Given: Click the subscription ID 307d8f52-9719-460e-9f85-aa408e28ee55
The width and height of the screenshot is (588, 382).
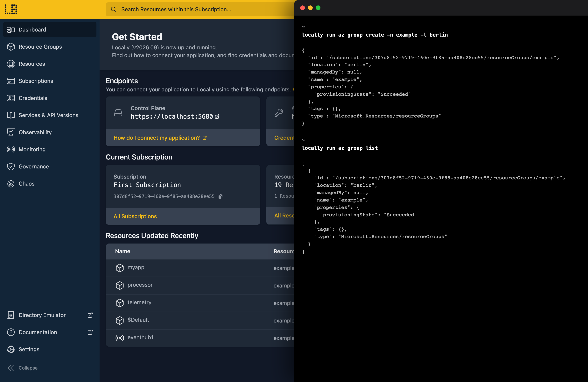Looking at the screenshot, I should (x=164, y=196).
